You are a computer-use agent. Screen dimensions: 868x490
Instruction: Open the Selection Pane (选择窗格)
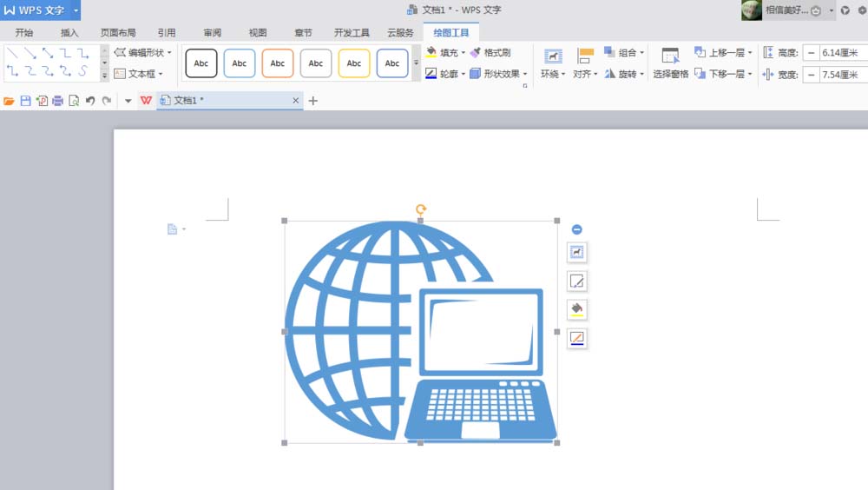(x=670, y=63)
